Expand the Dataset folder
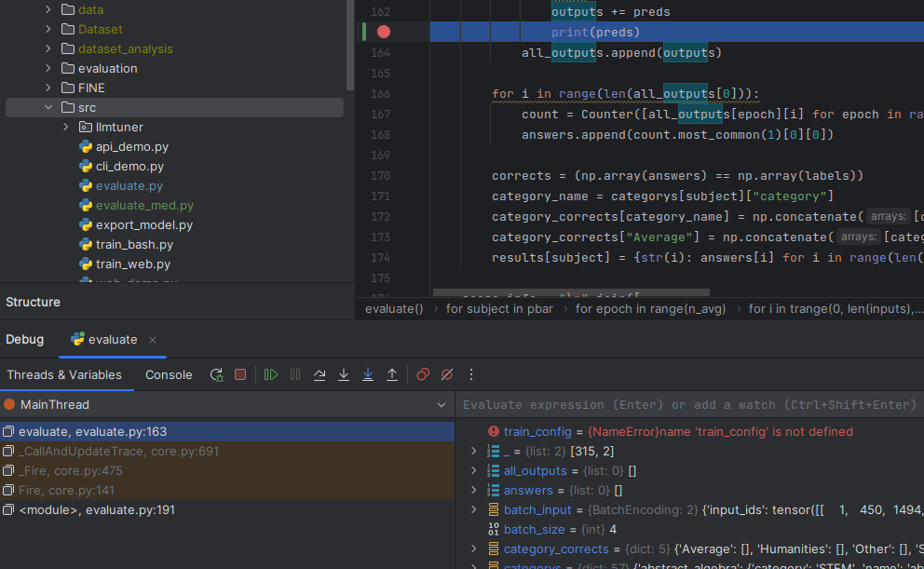This screenshot has height=569, width=924. click(x=48, y=29)
